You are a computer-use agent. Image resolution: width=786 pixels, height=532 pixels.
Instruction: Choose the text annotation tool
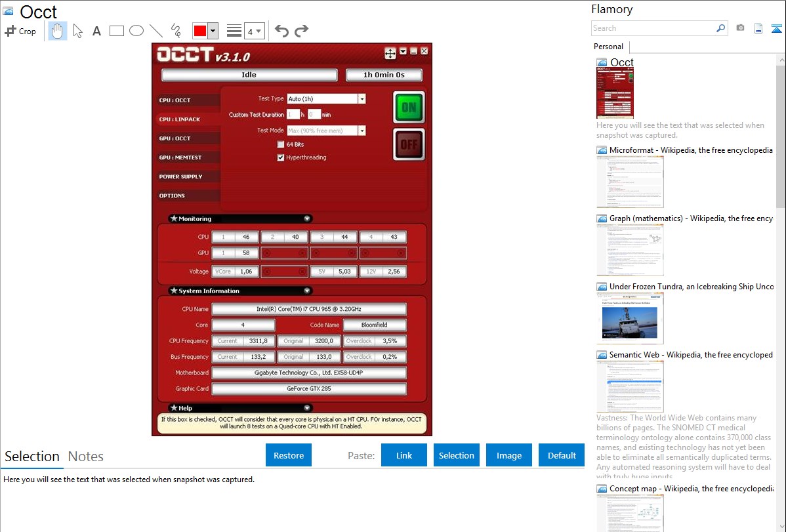tap(96, 31)
